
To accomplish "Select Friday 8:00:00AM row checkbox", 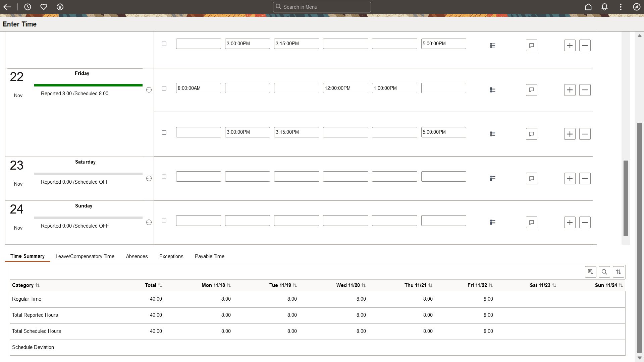I will coord(164,88).
